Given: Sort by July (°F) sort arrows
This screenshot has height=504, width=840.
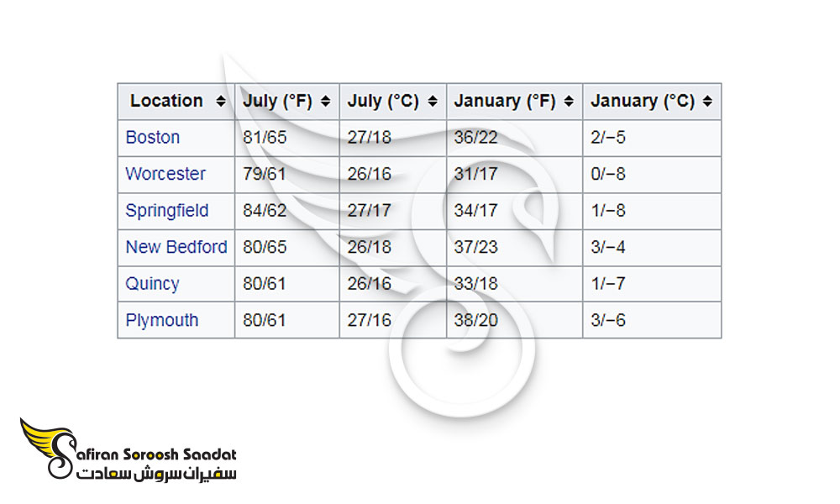Looking at the screenshot, I should point(325,101).
